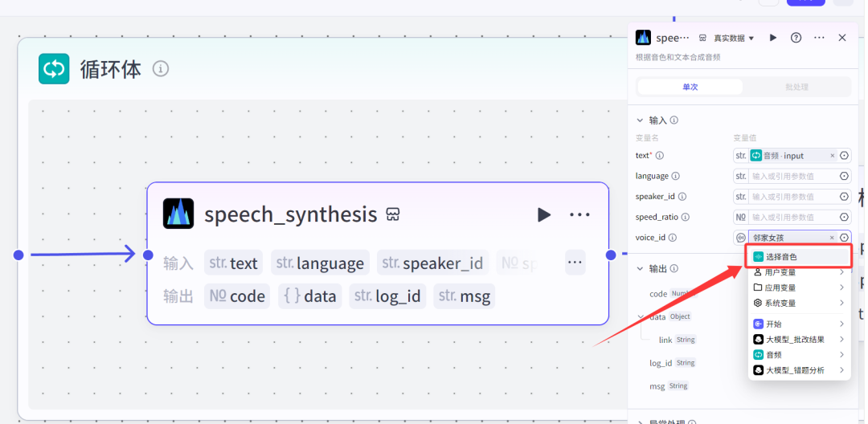The height and width of the screenshot is (424, 868).
Task: Click the info icon beside 循环体 title
Action: (161, 69)
